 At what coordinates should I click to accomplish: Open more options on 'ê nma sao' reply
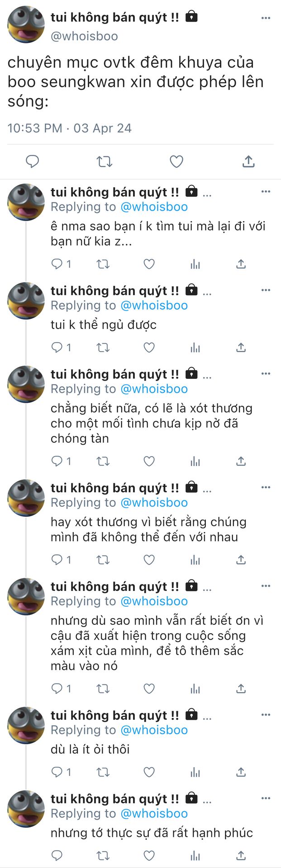(x=266, y=192)
